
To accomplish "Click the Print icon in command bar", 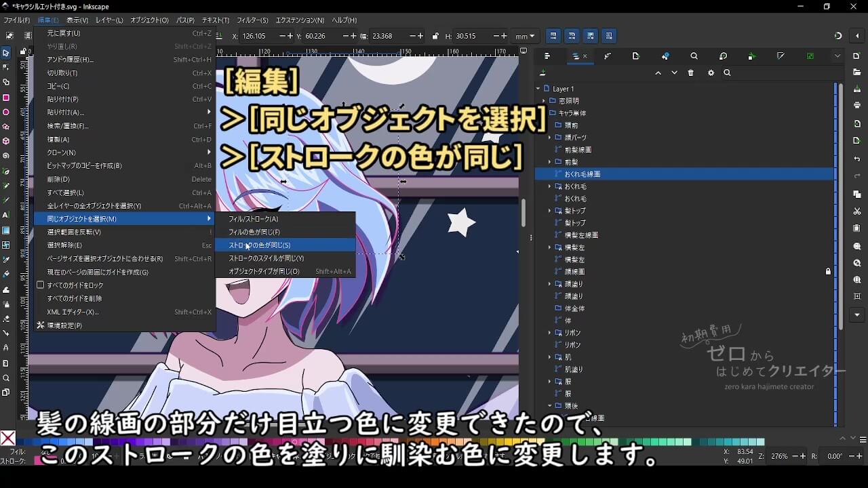I will tap(857, 105).
